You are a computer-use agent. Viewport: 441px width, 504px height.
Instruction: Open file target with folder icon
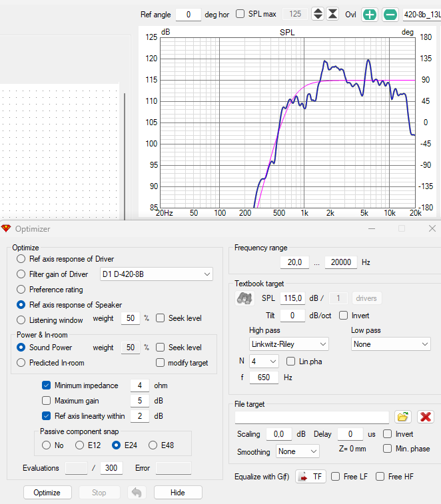(403, 417)
